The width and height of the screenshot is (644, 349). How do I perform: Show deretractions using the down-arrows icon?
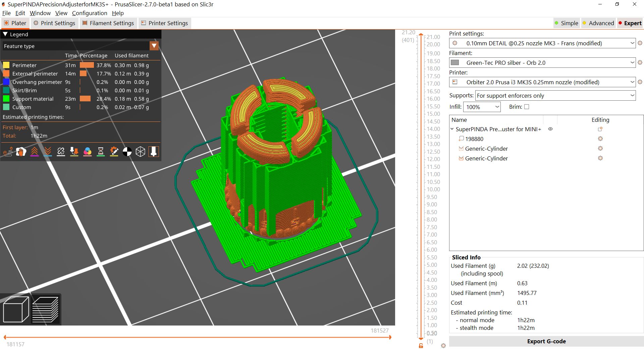point(47,151)
